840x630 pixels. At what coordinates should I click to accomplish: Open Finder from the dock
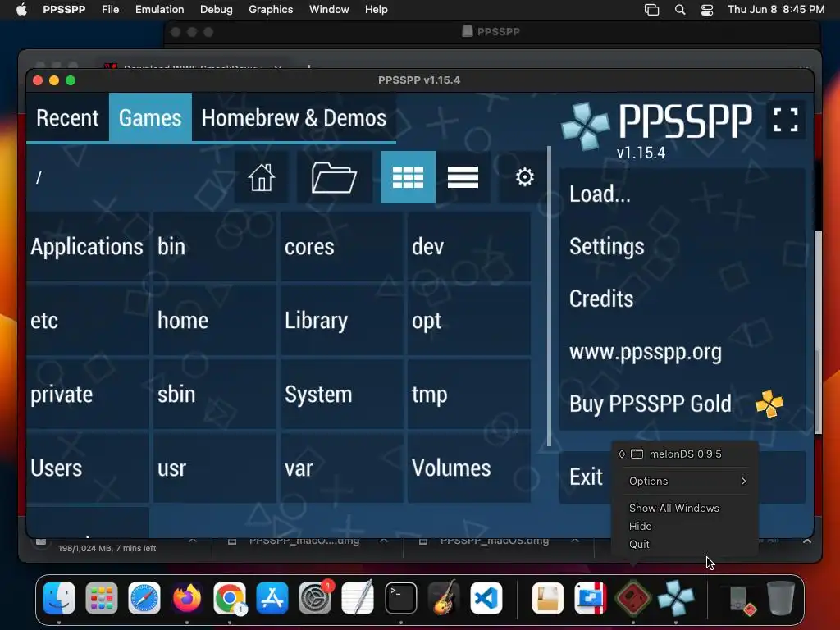click(59, 597)
